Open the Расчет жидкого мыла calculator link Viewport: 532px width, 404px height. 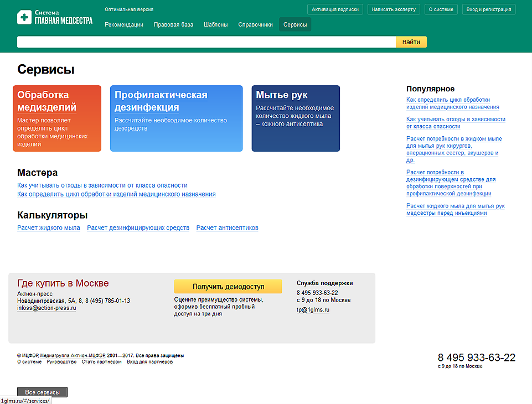49,227
